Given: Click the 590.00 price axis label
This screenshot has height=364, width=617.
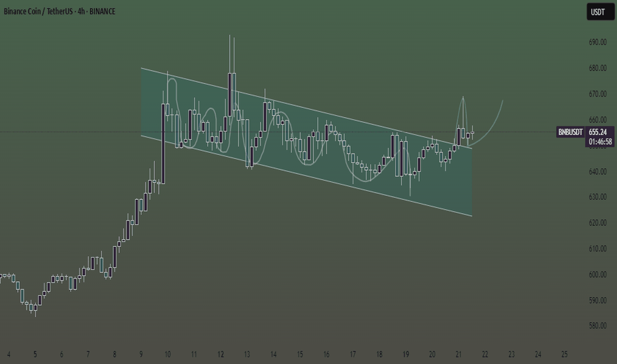Looking at the screenshot, I should coord(597,300).
